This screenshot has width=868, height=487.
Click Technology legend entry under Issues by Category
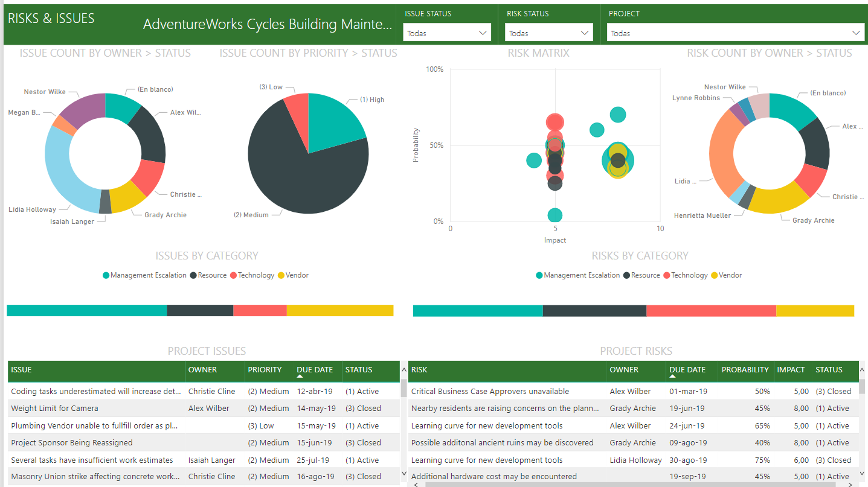(x=252, y=275)
